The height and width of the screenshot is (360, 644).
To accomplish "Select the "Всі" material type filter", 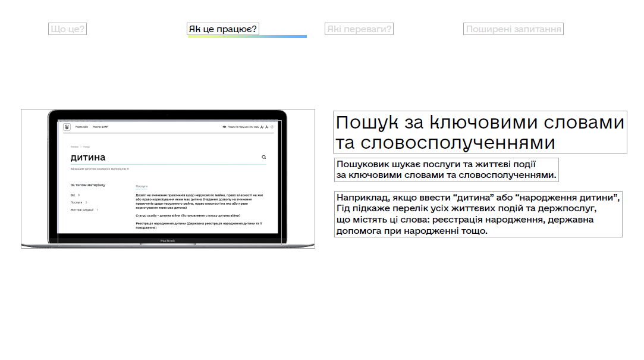I will click(73, 195).
